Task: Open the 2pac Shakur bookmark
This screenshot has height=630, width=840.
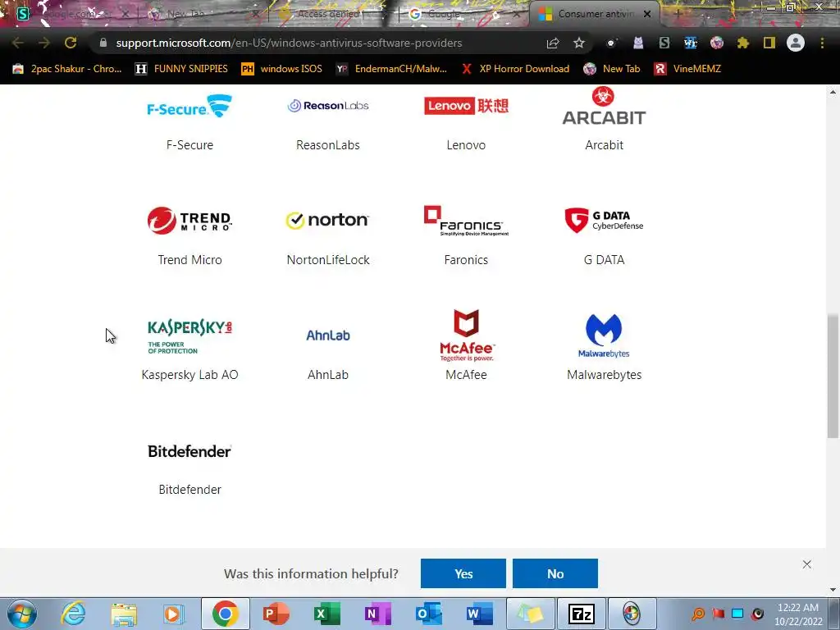Action: tap(67, 69)
